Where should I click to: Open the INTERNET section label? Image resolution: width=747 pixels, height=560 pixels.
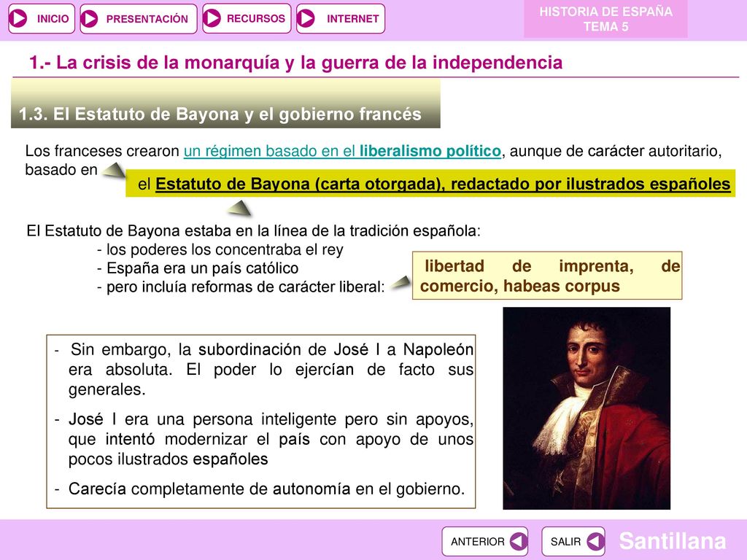(352, 19)
